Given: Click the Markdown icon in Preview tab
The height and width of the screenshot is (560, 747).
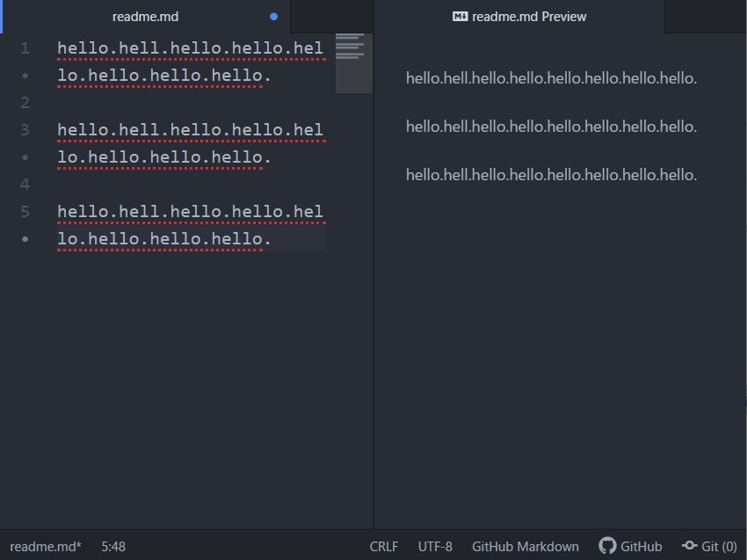Looking at the screenshot, I should tap(460, 17).
